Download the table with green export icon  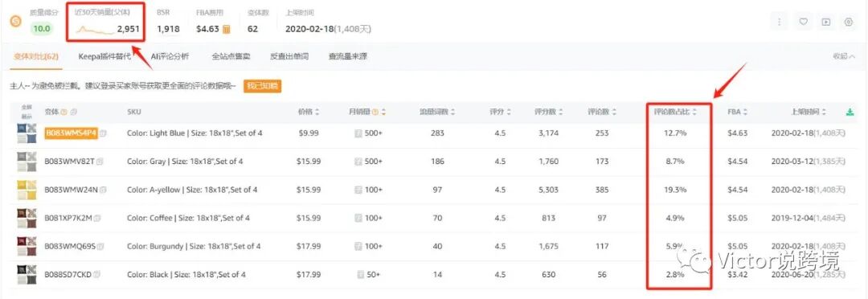point(850,112)
